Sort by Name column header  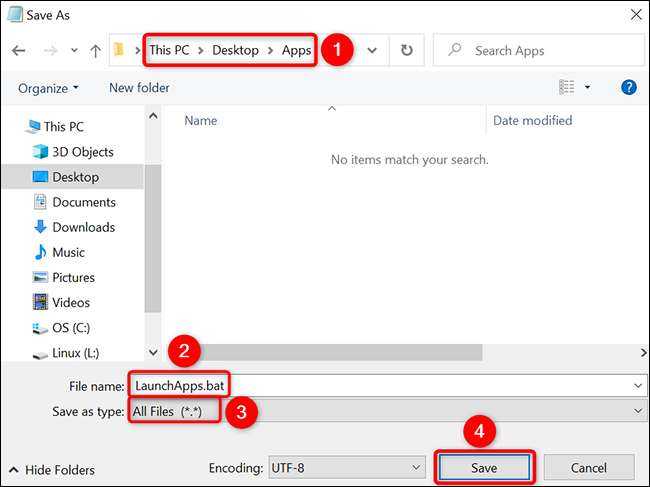(x=201, y=121)
